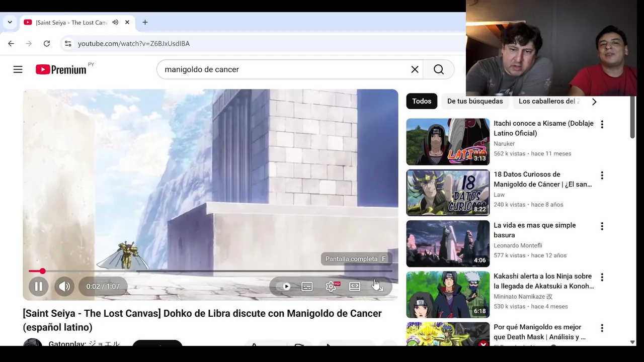The image size is (644, 362).
Task: Select the Todos filter chip
Action: (422, 101)
